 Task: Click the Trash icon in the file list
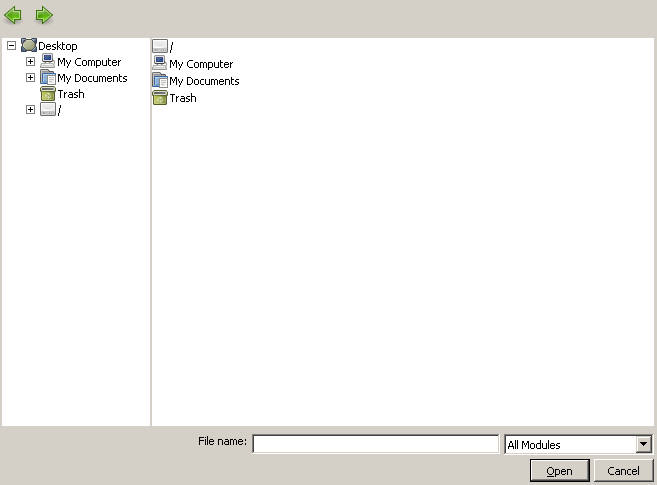pos(160,98)
